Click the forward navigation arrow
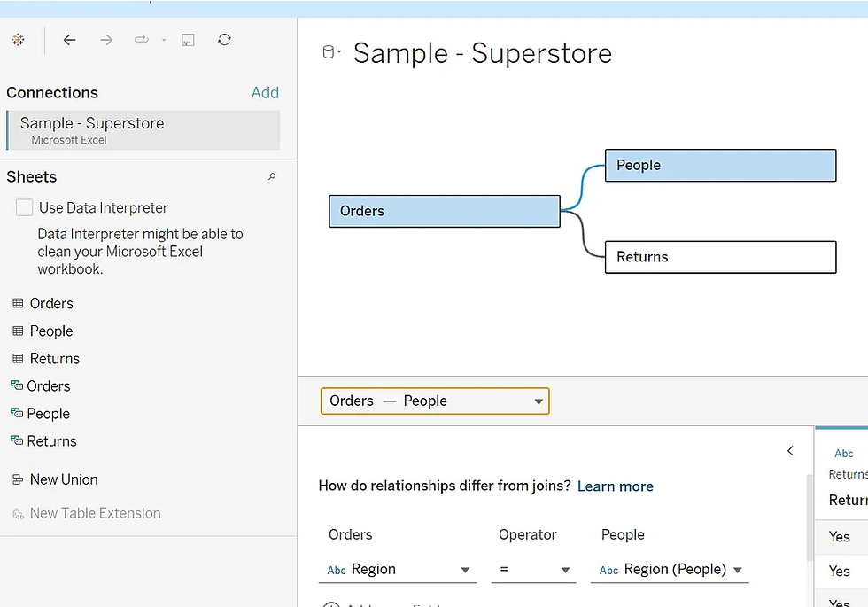 [x=105, y=40]
